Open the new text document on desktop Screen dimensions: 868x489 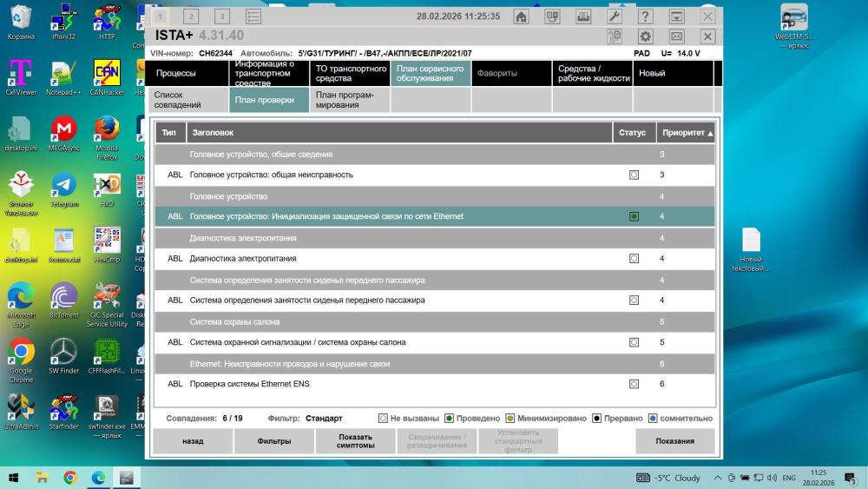pyautogui.click(x=751, y=249)
